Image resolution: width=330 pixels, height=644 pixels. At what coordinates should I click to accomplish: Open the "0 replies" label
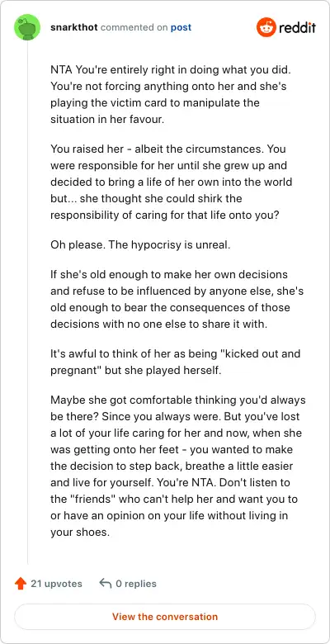coord(136,584)
